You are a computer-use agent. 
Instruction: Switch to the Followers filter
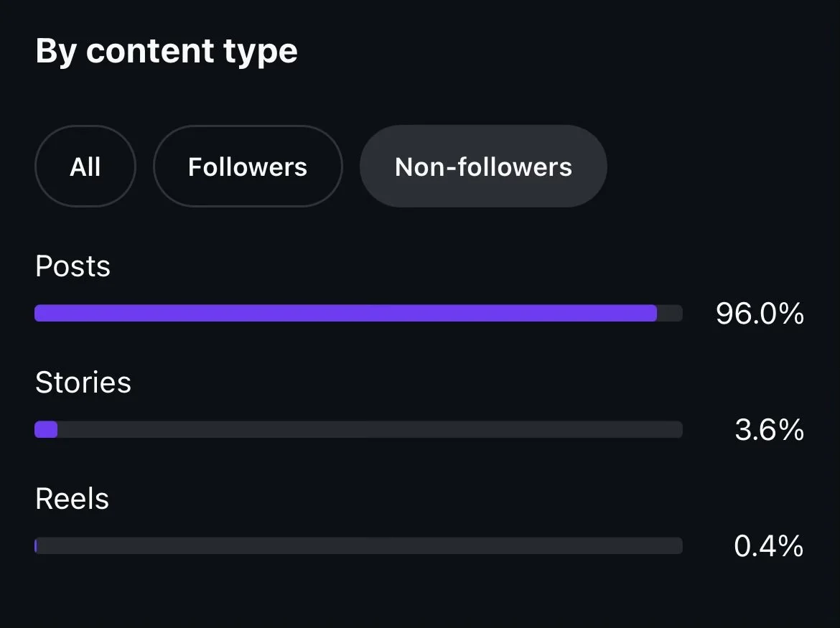point(248,167)
